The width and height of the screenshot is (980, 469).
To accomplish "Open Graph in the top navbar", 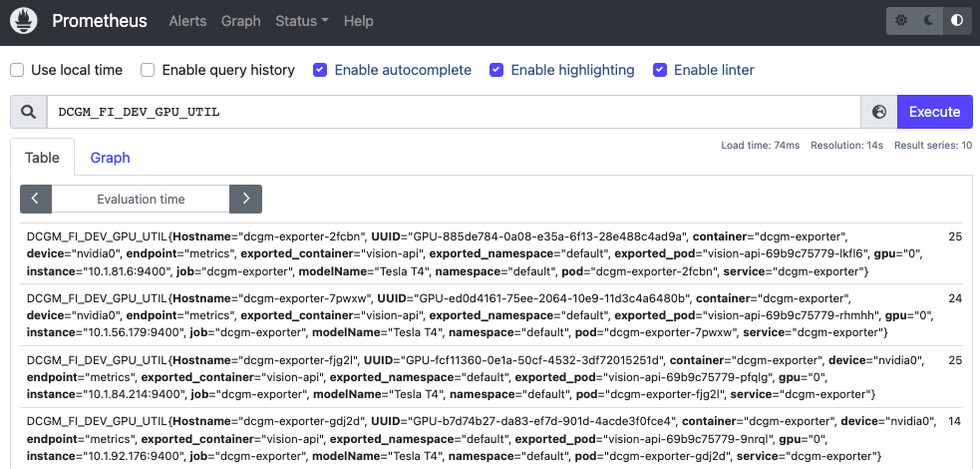I will pos(240,21).
